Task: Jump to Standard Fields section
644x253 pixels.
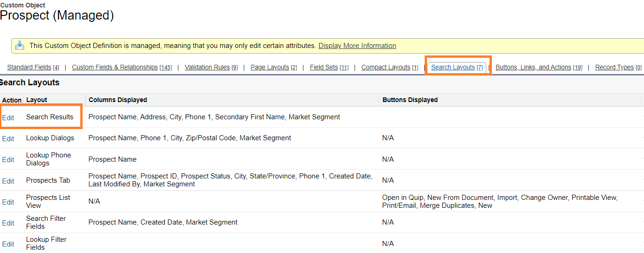Action: pos(29,67)
